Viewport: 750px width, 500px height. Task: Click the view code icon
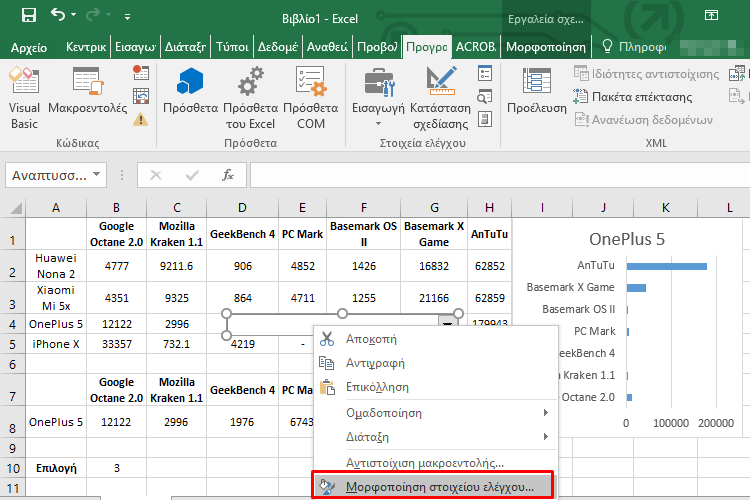coord(485,96)
